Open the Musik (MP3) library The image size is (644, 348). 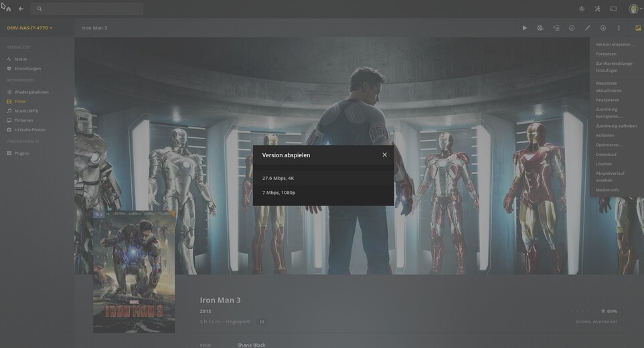tap(26, 111)
